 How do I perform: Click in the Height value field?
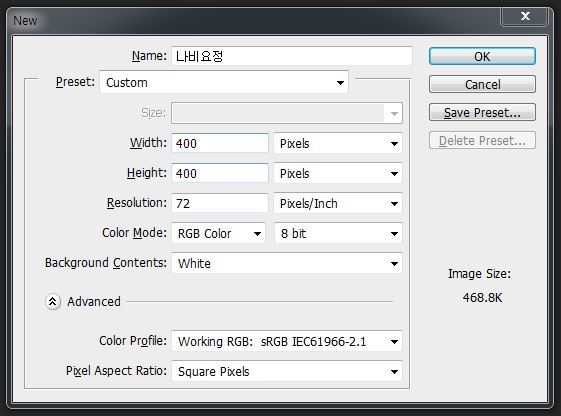click(x=220, y=173)
